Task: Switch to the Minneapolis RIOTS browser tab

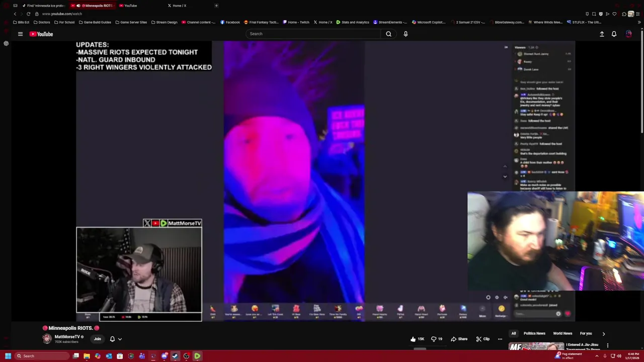Action: click(x=94, y=6)
